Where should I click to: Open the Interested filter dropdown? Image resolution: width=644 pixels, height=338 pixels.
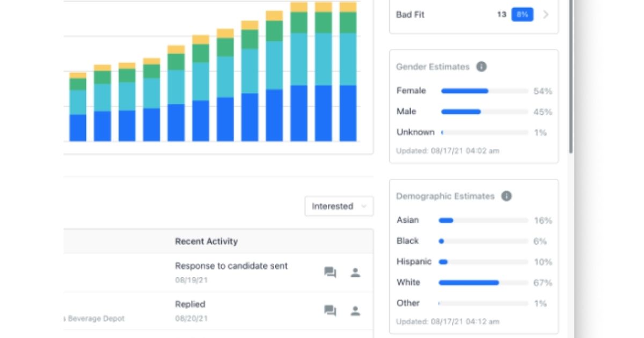pyautogui.click(x=339, y=207)
